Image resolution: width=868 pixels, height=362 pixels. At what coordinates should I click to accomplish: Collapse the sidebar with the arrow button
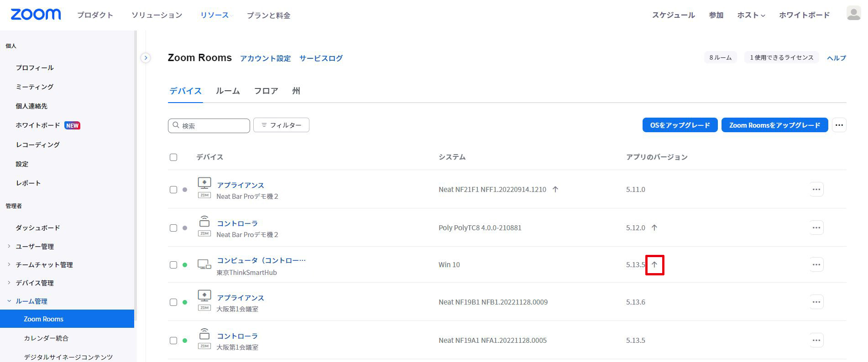[146, 58]
